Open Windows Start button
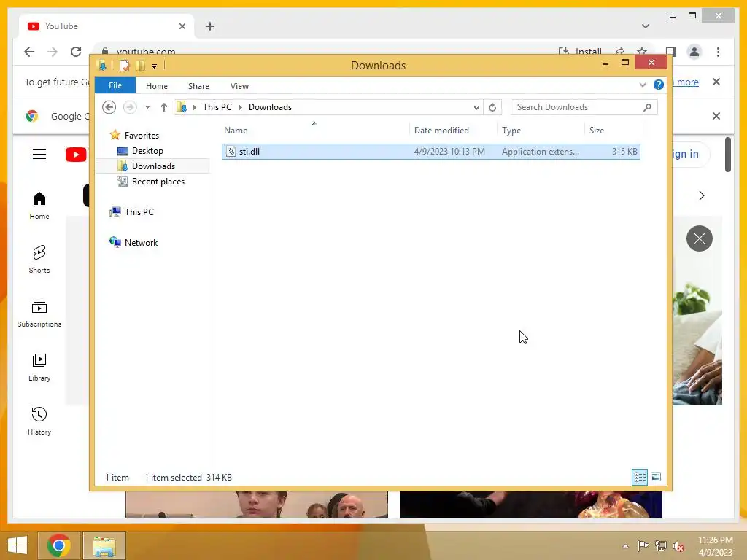Viewport: 747px width, 560px height. 18,545
